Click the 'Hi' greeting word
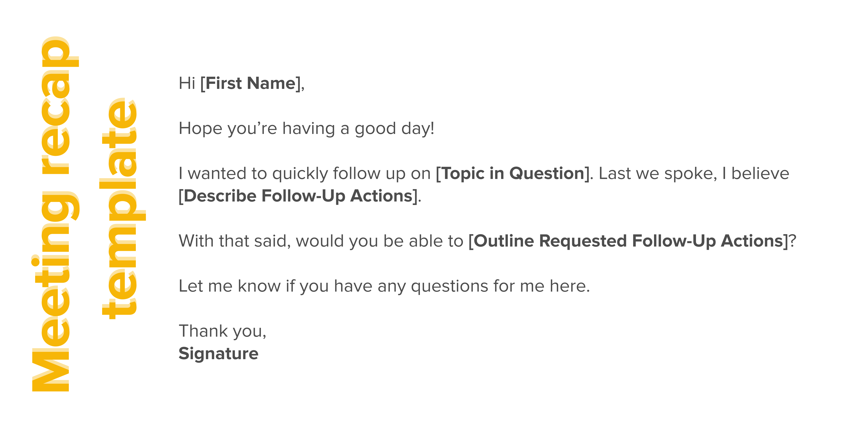The width and height of the screenshot is (868, 431). (x=187, y=83)
